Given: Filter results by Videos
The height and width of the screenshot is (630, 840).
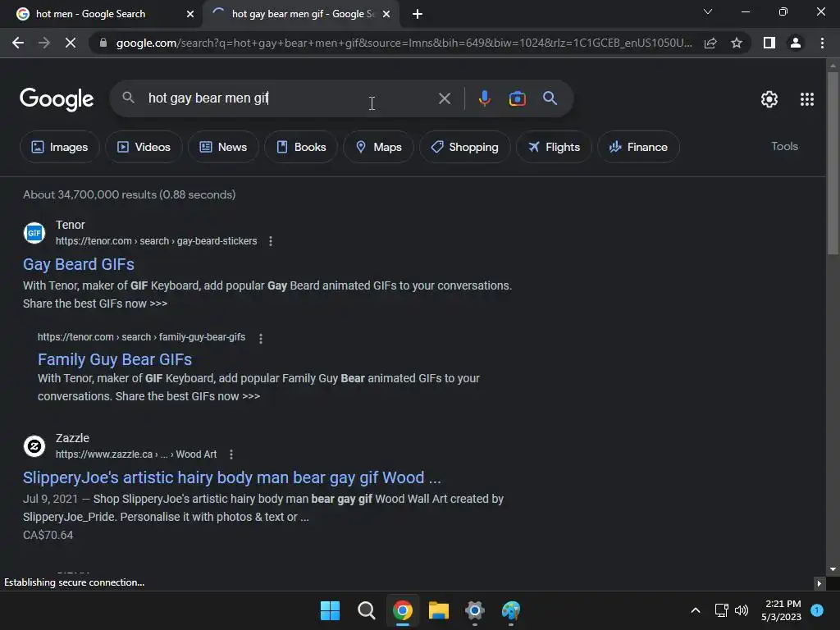Looking at the screenshot, I should click(144, 147).
